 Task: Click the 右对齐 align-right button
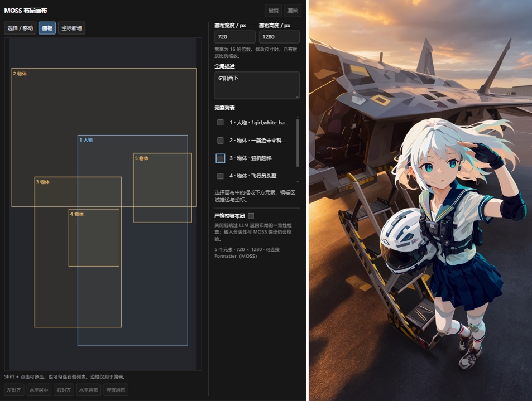(64, 390)
